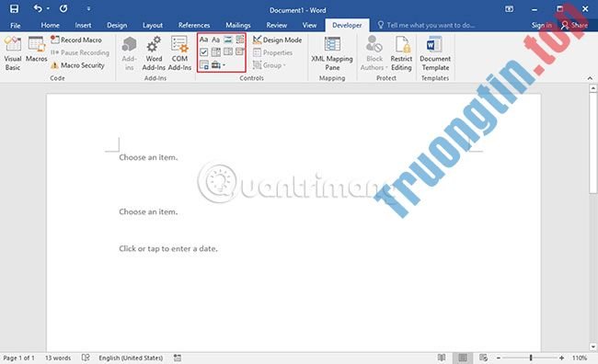Click the first 'Choose an item.' control
The image size is (598, 364).
pos(148,157)
